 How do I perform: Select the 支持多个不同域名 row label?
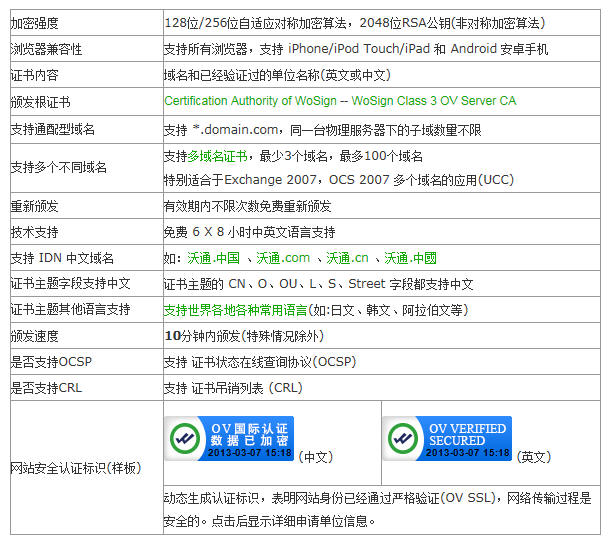(58, 168)
